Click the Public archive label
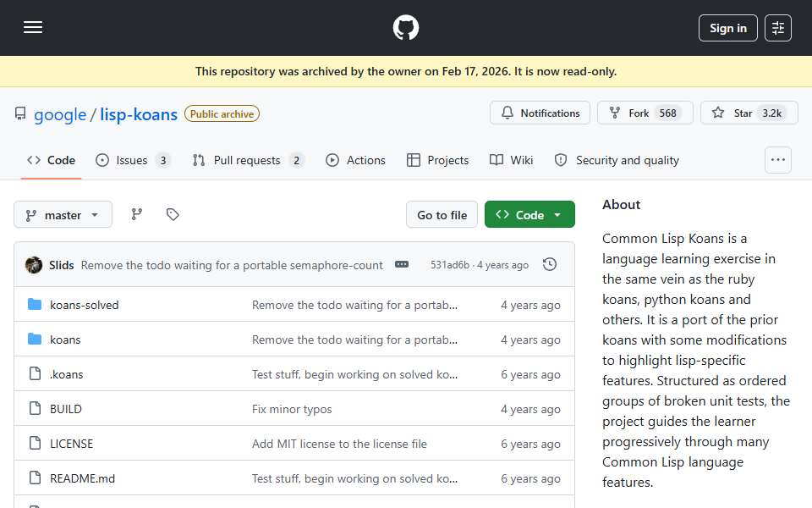The height and width of the screenshot is (508, 812). pyautogui.click(x=222, y=114)
